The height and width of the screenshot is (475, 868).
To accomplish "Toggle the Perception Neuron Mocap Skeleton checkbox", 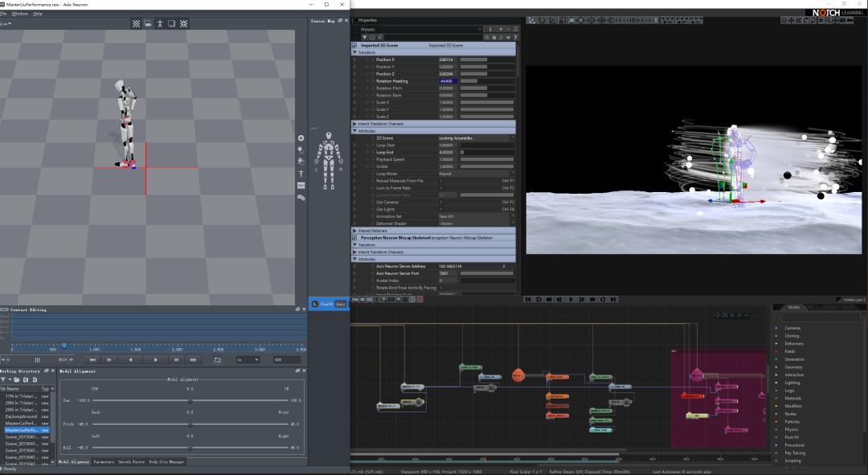I will [x=355, y=238].
